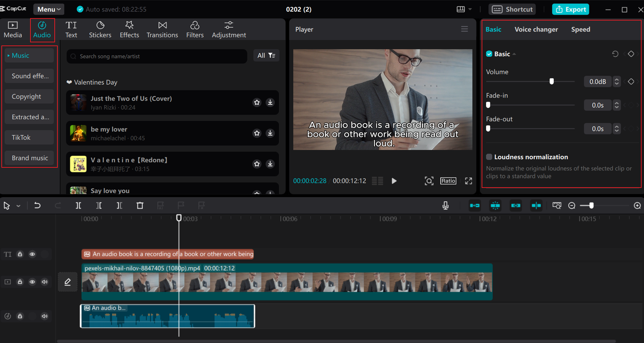Select the Basic tab
The height and width of the screenshot is (343, 644).
[493, 29]
